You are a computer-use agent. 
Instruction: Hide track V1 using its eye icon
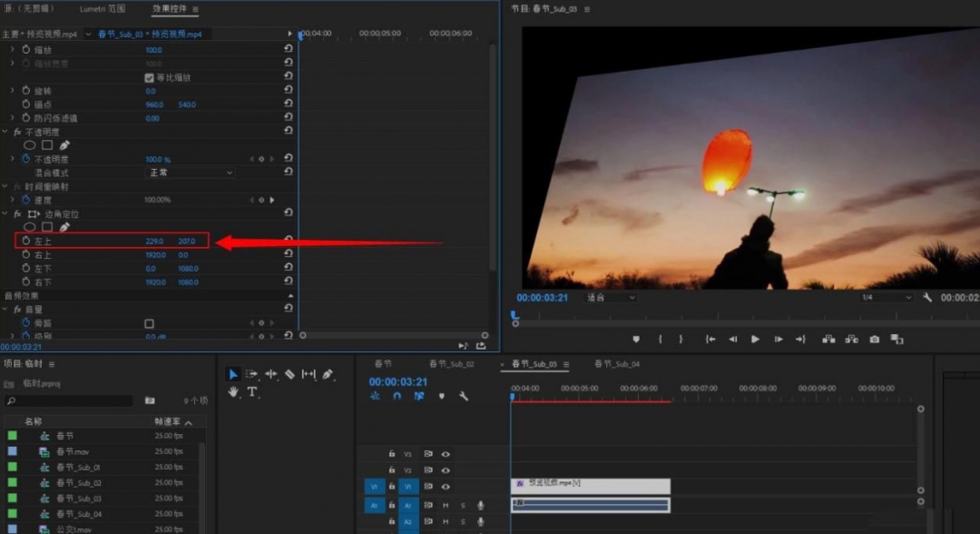(446, 487)
